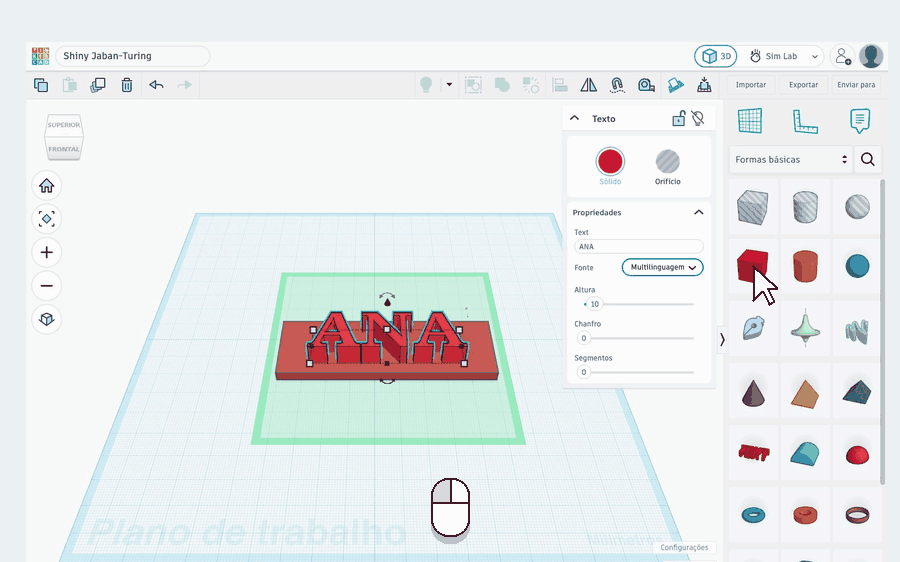This screenshot has width=900, height=562.
Task: Click the Duplicate and repeat icon
Action: click(98, 85)
